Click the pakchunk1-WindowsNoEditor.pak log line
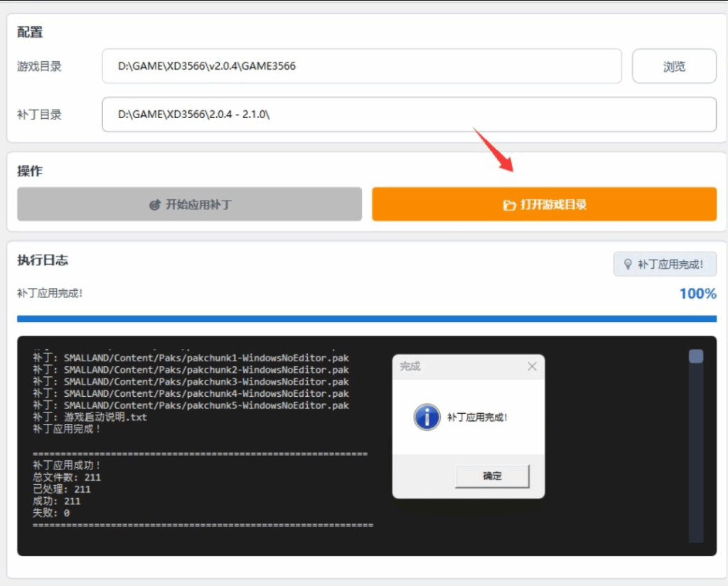The image size is (728, 586). 191,358
